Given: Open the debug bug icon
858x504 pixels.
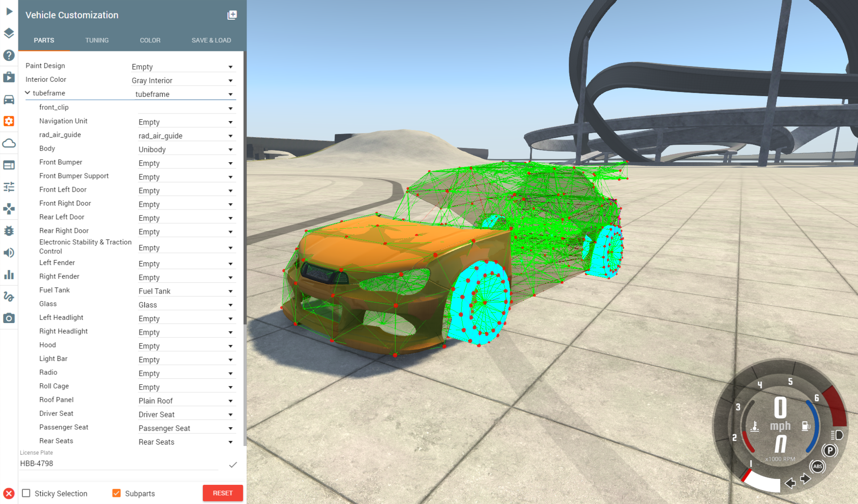Looking at the screenshot, I should (9, 231).
